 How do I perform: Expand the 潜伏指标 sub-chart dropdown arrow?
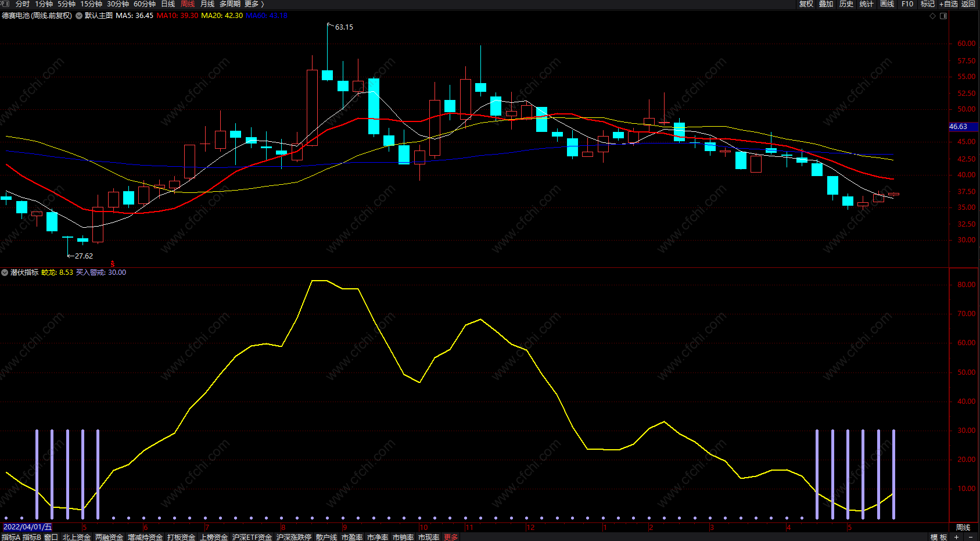[x=5, y=273]
